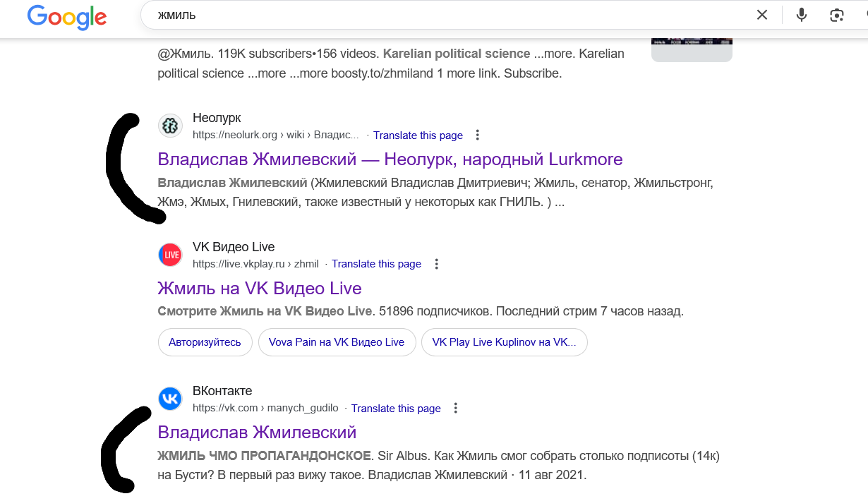Image resolution: width=868 pixels, height=501 pixels.
Task: Open Vova Pain на VK Видео Live chip
Action: 336,342
